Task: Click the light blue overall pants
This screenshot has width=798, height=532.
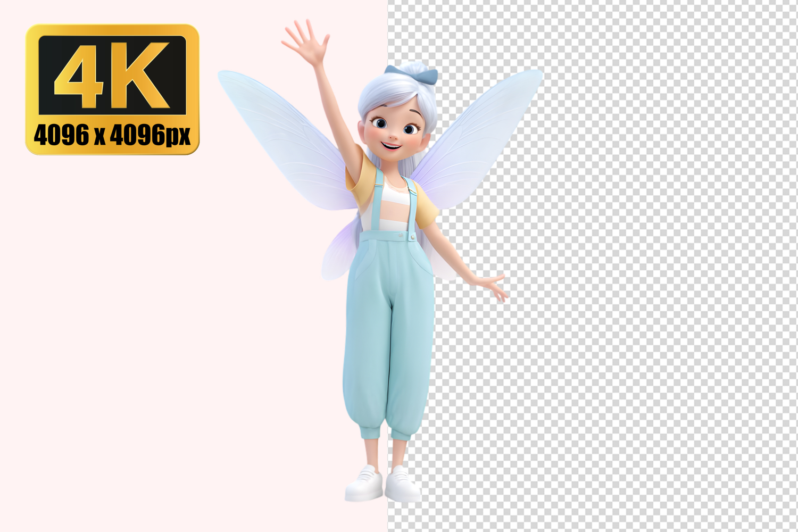Action: click(388, 346)
